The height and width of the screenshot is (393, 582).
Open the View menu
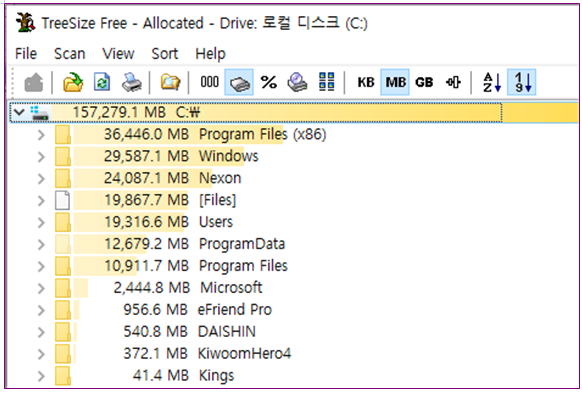coord(118,54)
